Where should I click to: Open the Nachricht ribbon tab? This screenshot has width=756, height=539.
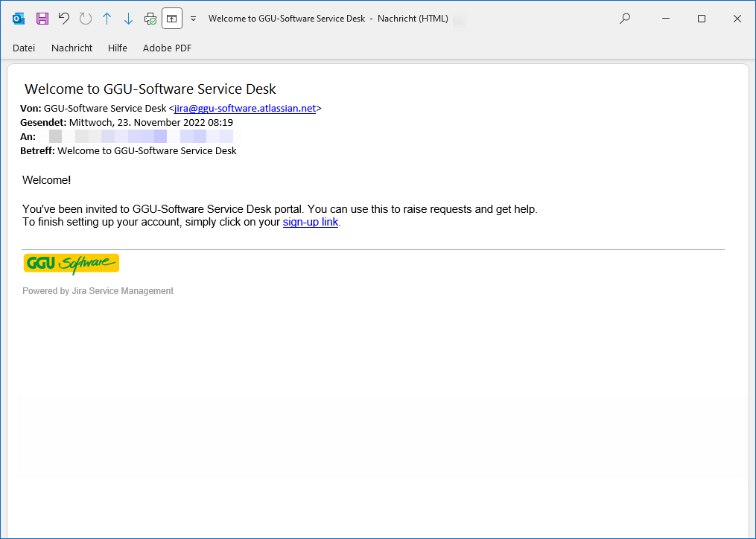pyautogui.click(x=72, y=48)
